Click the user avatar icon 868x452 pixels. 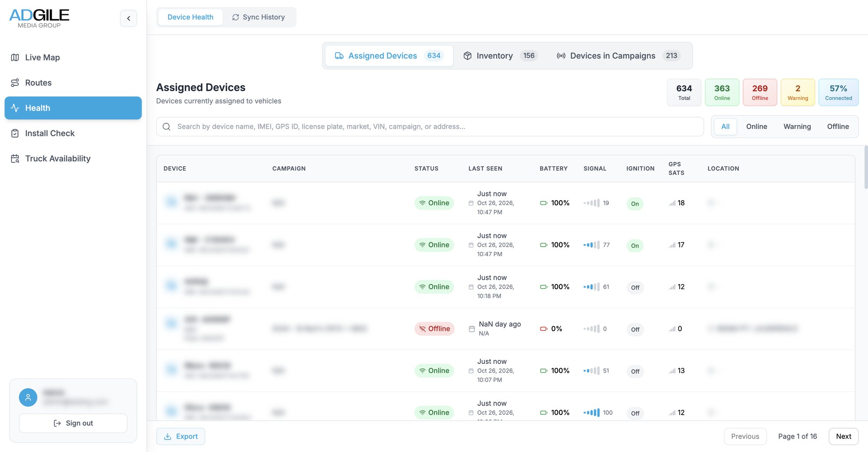coord(28,397)
